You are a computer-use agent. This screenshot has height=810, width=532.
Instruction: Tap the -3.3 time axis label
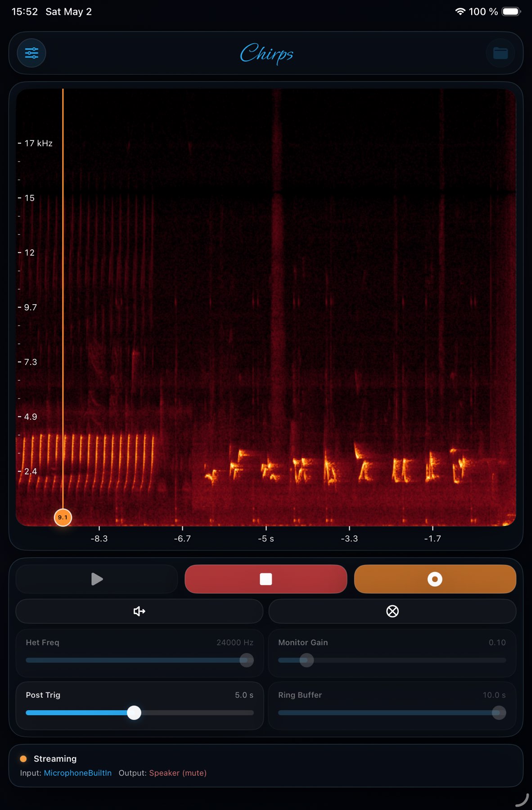(x=349, y=539)
